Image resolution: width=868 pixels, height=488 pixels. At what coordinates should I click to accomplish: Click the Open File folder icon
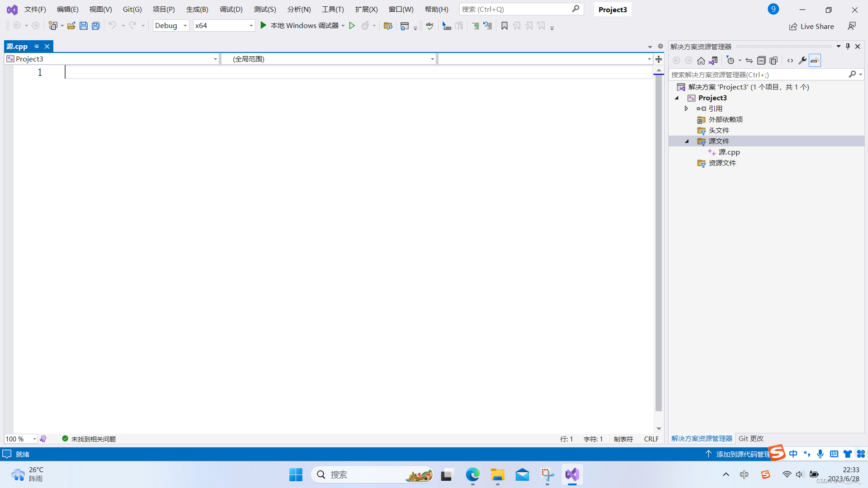71,26
